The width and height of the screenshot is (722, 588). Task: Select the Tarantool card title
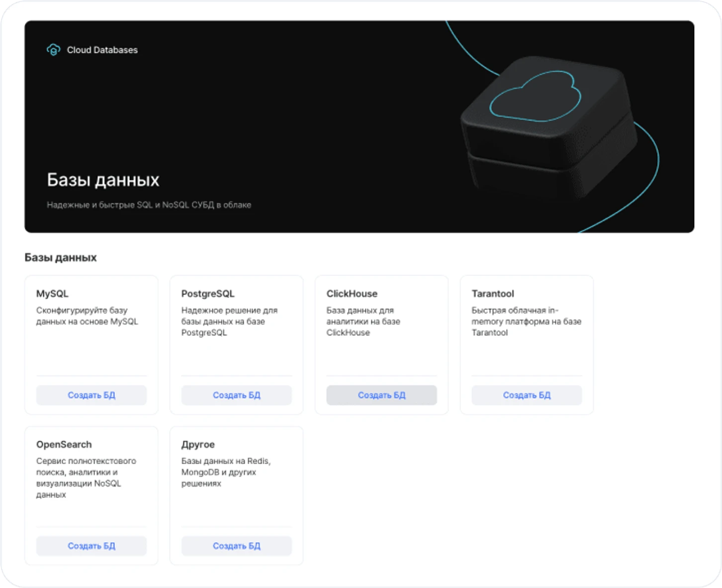[493, 294]
